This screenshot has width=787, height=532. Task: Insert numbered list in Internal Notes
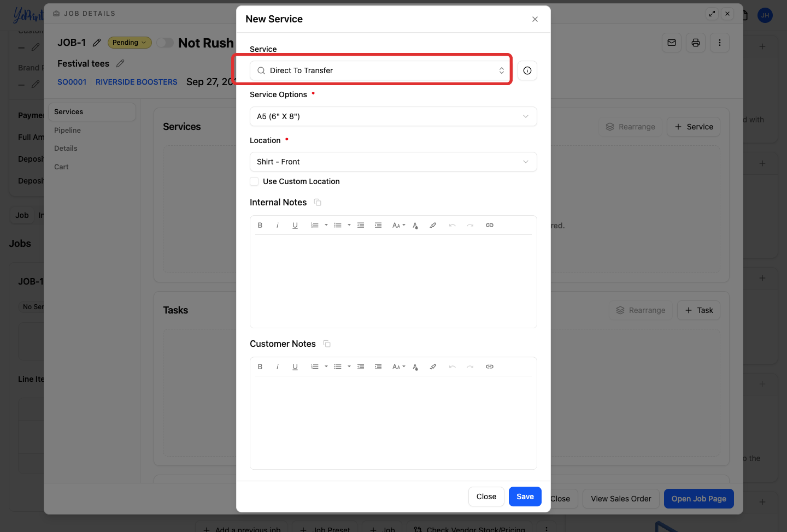pos(315,225)
